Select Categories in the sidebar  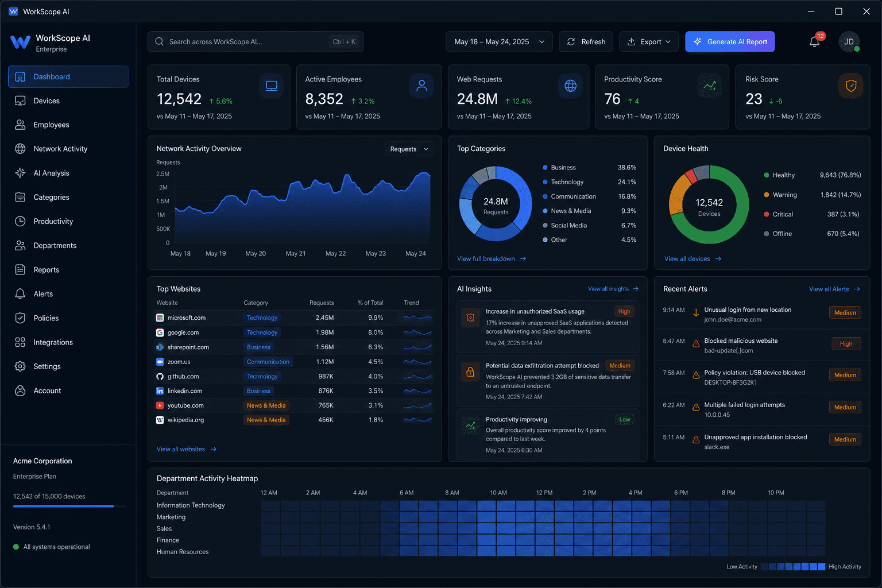click(68, 198)
